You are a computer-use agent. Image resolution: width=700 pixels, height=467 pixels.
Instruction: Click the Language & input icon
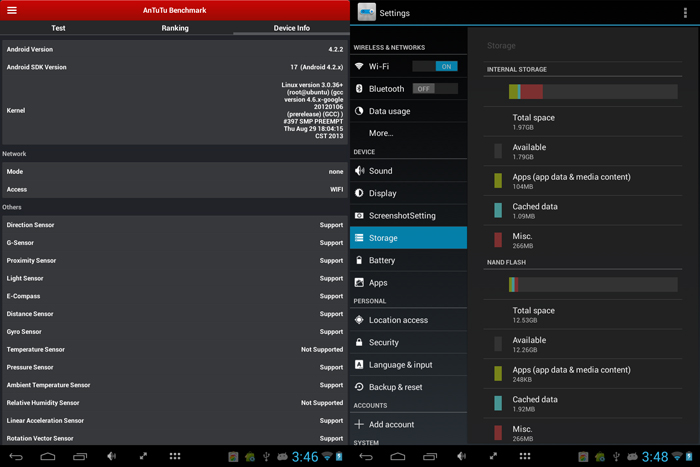point(359,364)
